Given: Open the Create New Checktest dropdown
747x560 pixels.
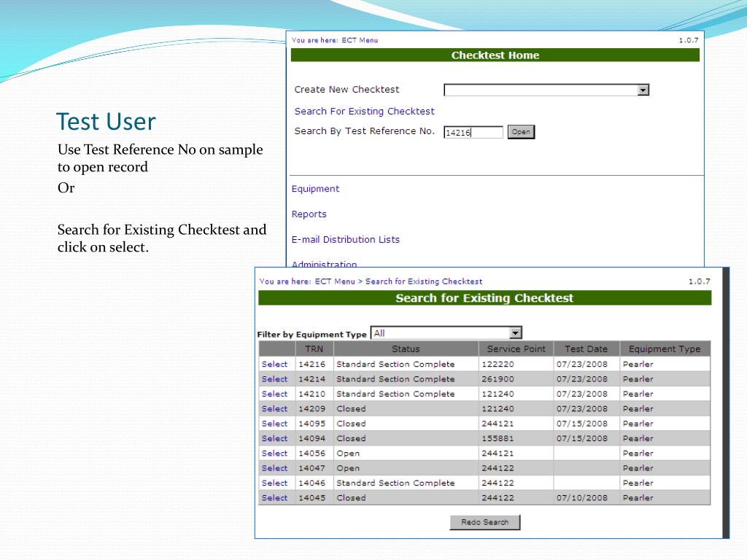Looking at the screenshot, I should [546, 90].
